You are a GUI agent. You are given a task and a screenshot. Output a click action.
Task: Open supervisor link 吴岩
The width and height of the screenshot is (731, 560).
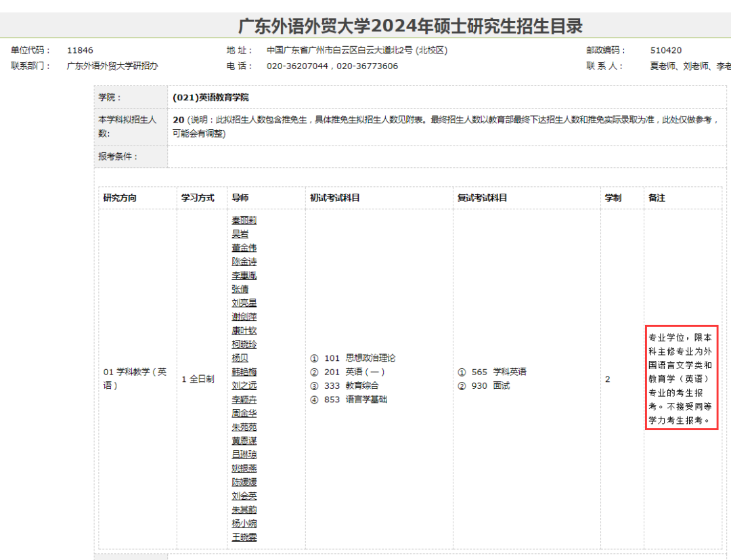[x=240, y=234]
